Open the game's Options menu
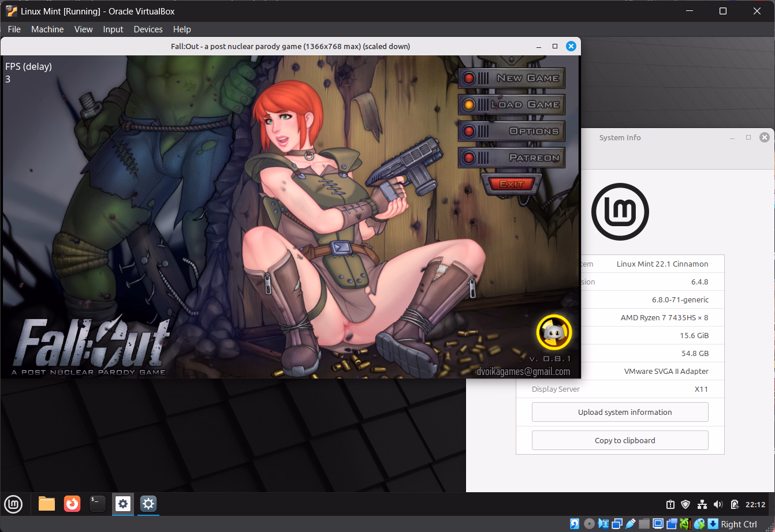 coord(512,131)
